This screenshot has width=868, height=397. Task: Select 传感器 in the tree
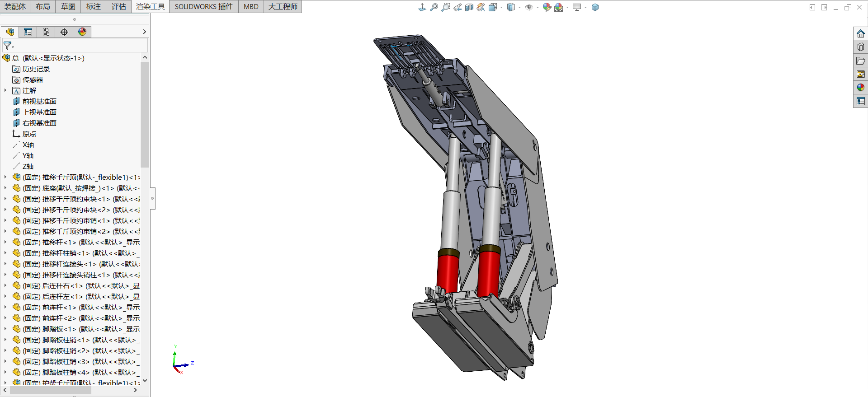pyautogui.click(x=28, y=79)
